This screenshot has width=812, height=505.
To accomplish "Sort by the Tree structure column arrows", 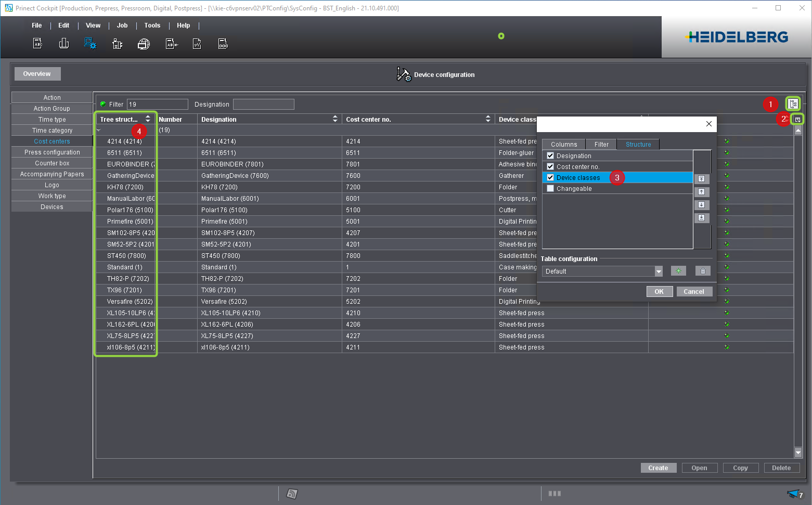I will (148, 119).
